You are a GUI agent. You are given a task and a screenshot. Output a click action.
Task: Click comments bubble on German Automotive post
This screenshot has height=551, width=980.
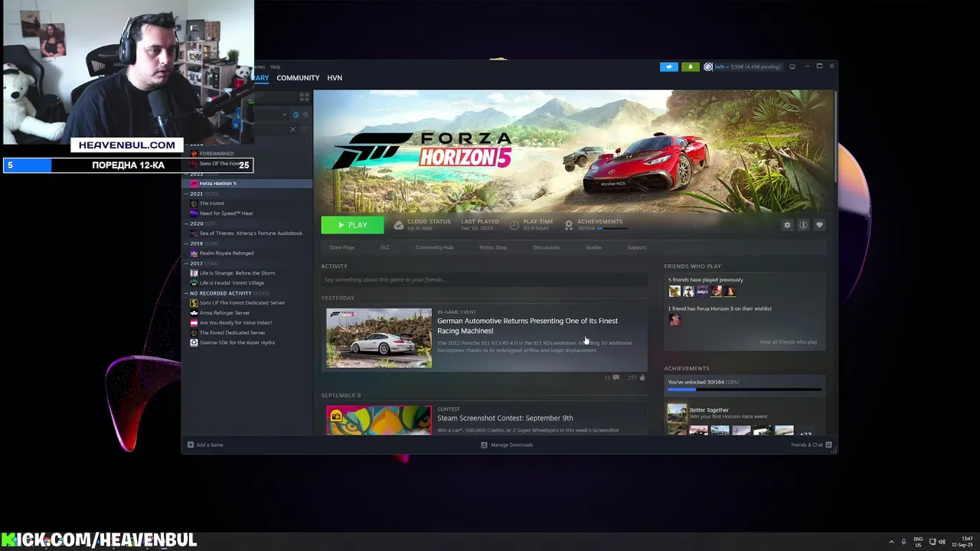[616, 377]
